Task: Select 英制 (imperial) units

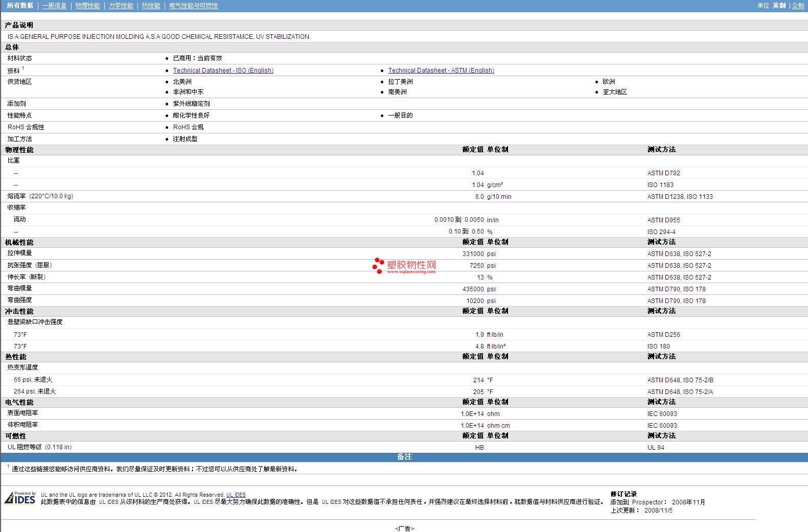Action: [x=779, y=6]
